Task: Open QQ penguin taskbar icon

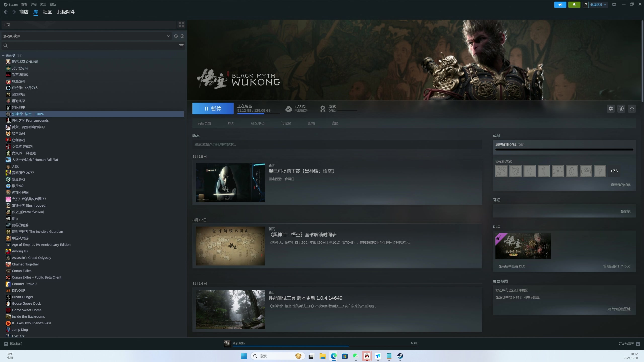Action: click(367, 356)
